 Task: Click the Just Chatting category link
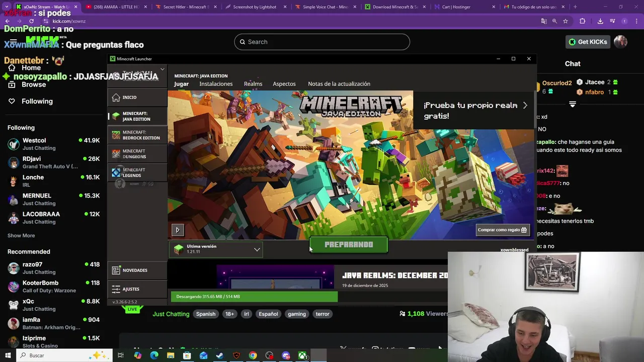coord(171,314)
